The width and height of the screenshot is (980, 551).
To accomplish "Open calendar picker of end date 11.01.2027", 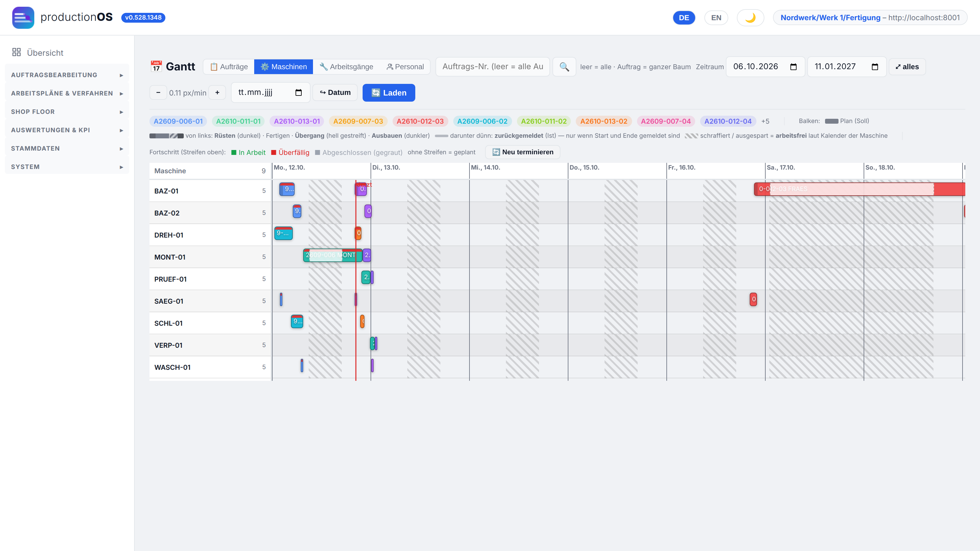I will pos(875,67).
